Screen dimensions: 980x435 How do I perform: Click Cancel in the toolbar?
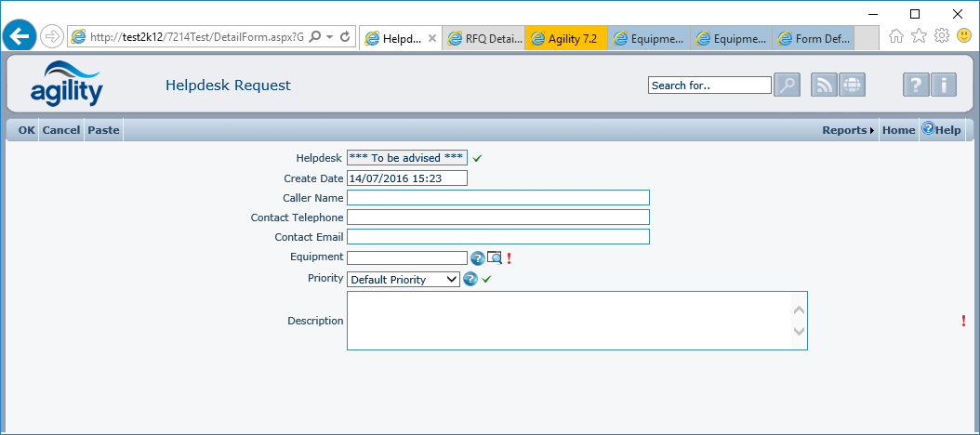[61, 130]
